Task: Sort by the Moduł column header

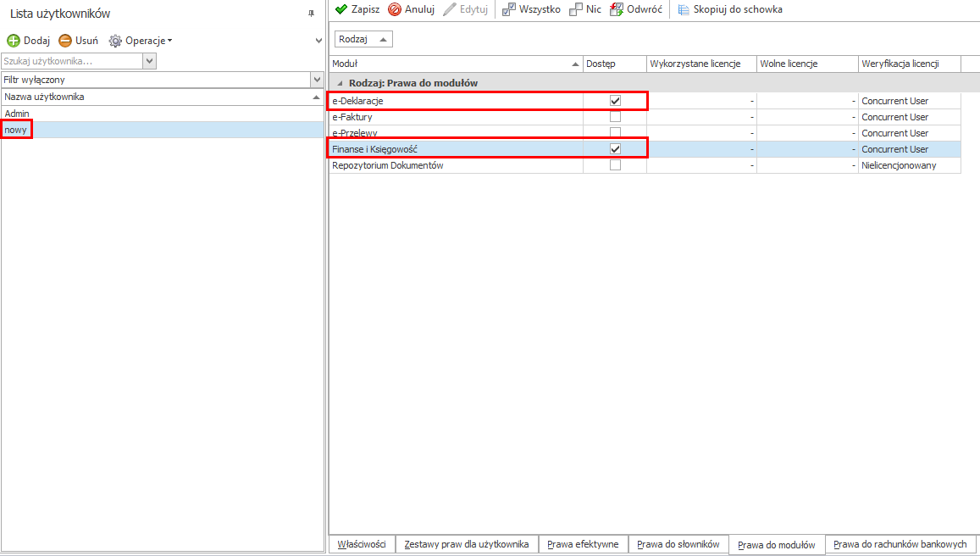Action: (x=449, y=64)
